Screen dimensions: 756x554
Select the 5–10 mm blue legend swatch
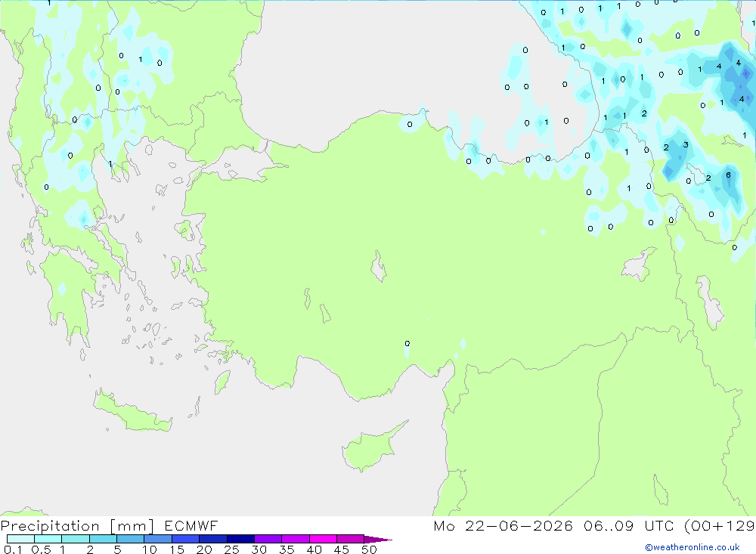click(x=131, y=539)
